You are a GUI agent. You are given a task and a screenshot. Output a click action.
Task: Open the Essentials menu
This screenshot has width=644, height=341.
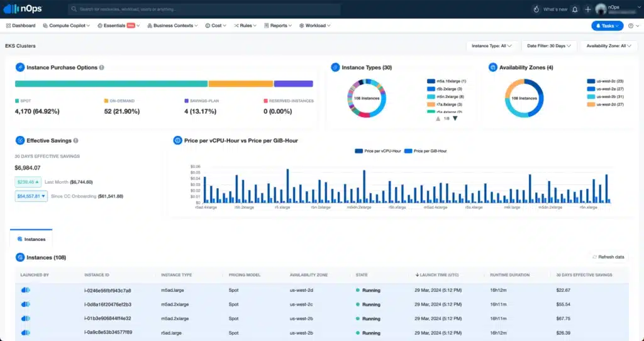coord(118,25)
